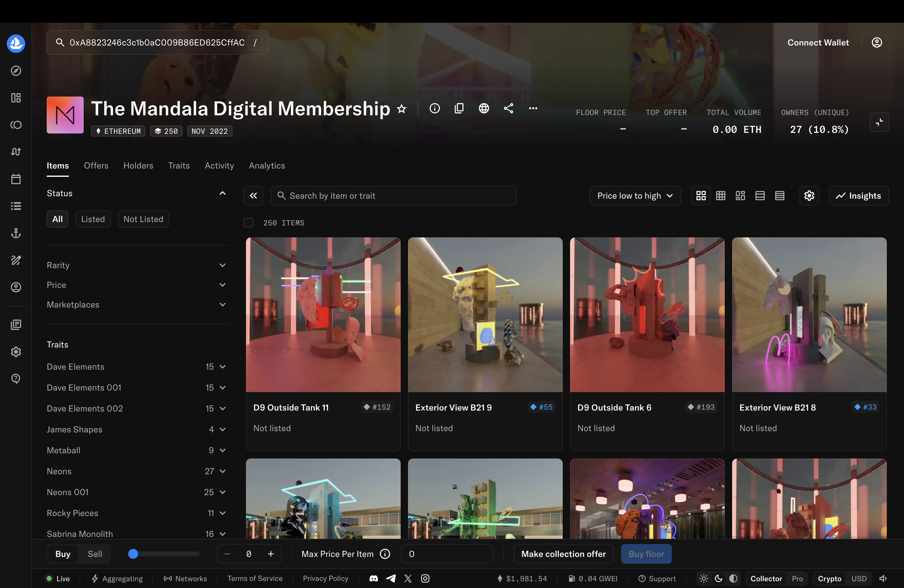
Task: Check the select-all 250 items checkbox
Action: pos(248,223)
